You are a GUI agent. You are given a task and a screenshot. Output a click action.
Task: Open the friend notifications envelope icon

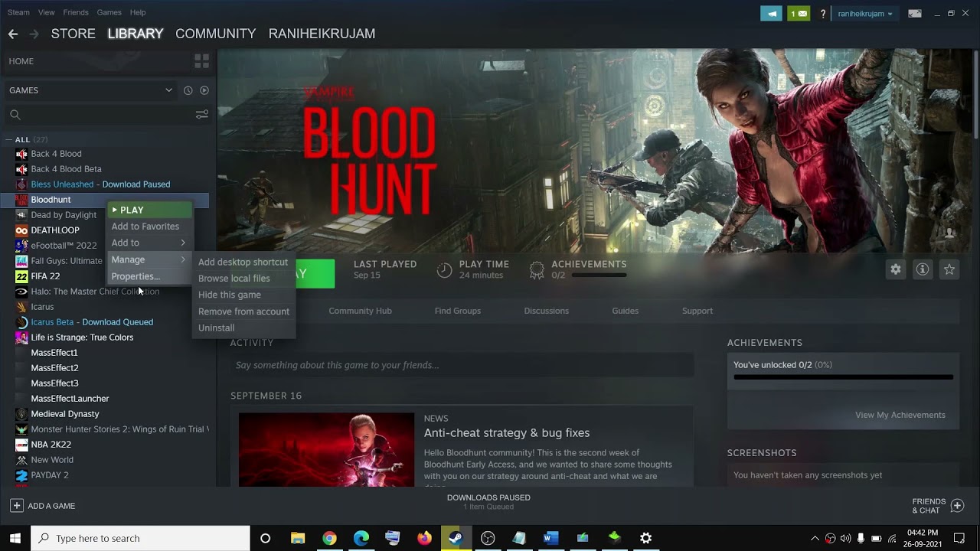pos(799,14)
